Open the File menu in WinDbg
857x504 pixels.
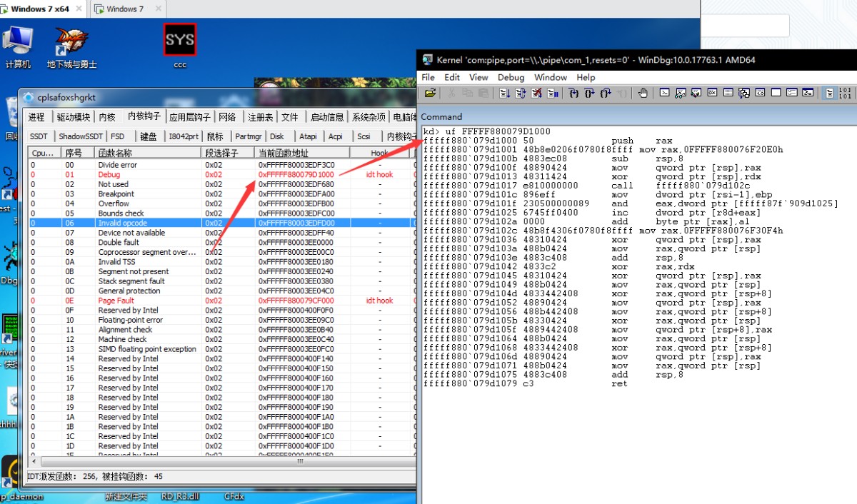click(x=428, y=77)
